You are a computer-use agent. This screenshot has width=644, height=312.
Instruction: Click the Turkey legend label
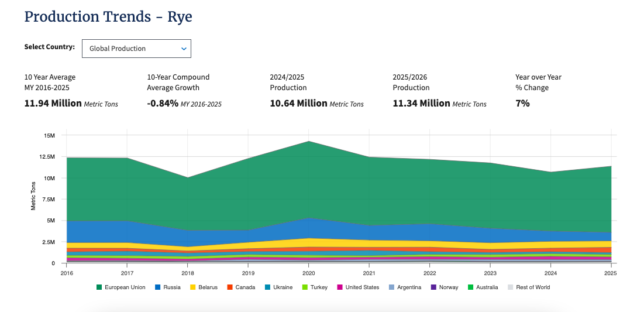(319, 287)
